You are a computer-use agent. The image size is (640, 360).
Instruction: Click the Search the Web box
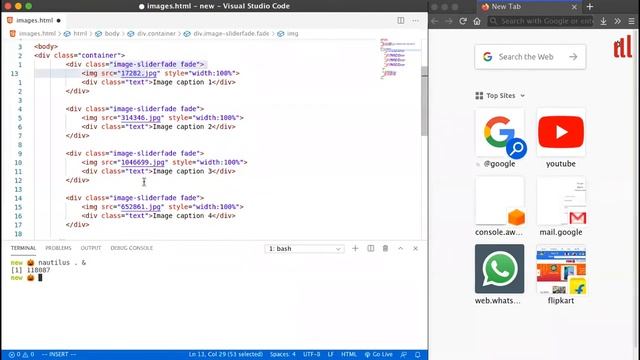(x=530, y=57)
